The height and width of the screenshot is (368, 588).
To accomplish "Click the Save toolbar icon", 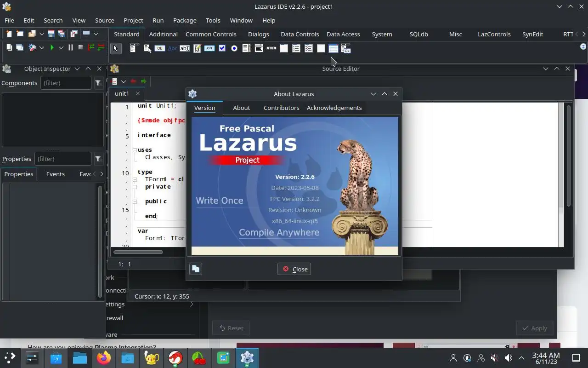I will 51,34.
